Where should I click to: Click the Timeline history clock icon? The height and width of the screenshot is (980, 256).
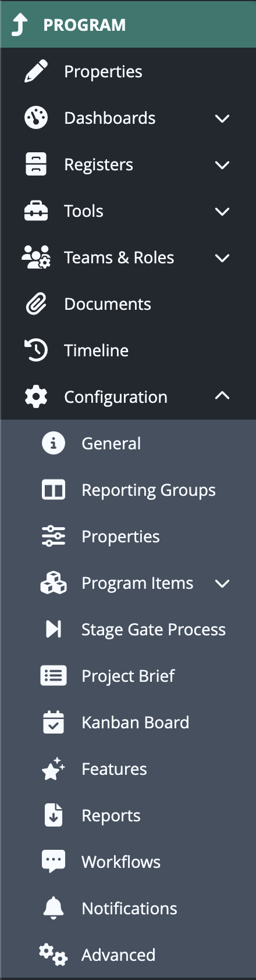(36, 350)
